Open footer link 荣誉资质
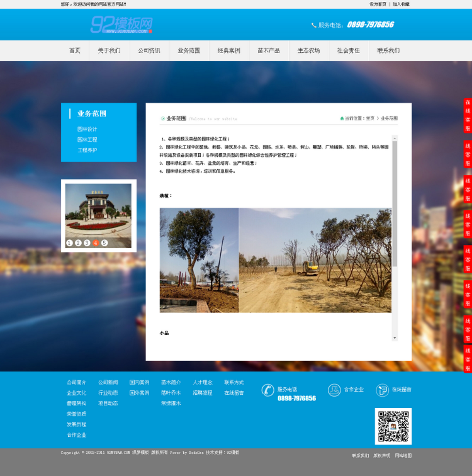472x476 pixels. pyautogui.click(x=76, y=414)
